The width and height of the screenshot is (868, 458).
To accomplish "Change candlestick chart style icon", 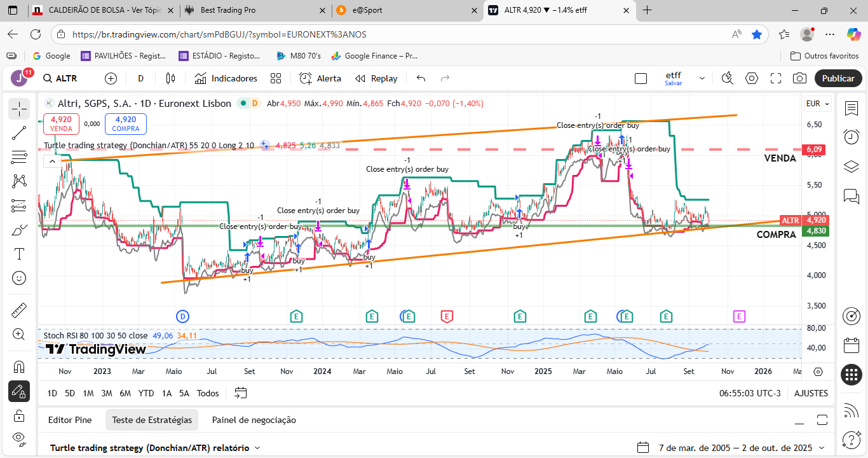I will [170, 78].
